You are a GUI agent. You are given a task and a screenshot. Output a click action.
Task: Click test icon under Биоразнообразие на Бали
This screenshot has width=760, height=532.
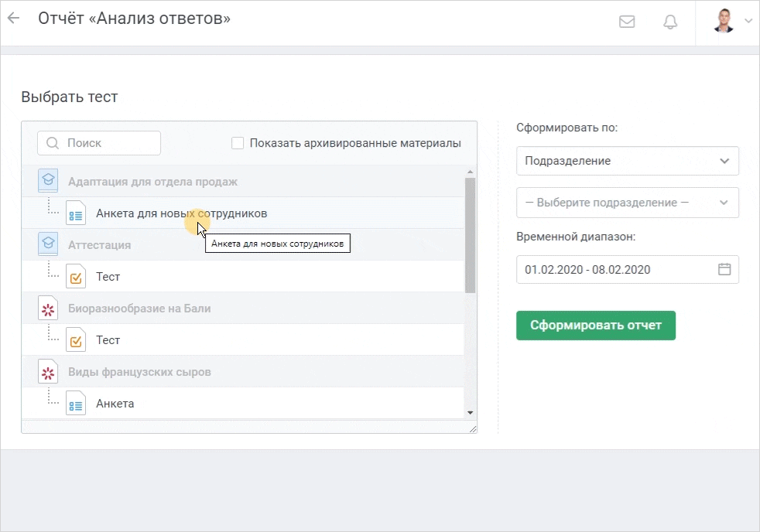[x=76, y=339]
